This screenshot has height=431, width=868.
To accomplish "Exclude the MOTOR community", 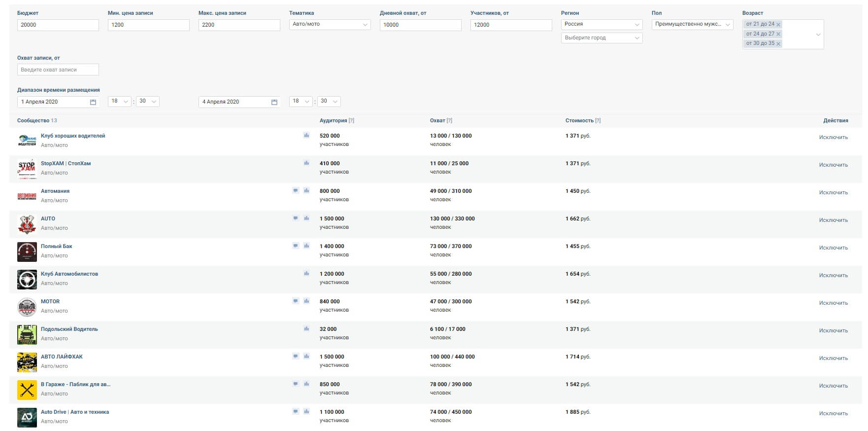I will [x=834, y=303].
